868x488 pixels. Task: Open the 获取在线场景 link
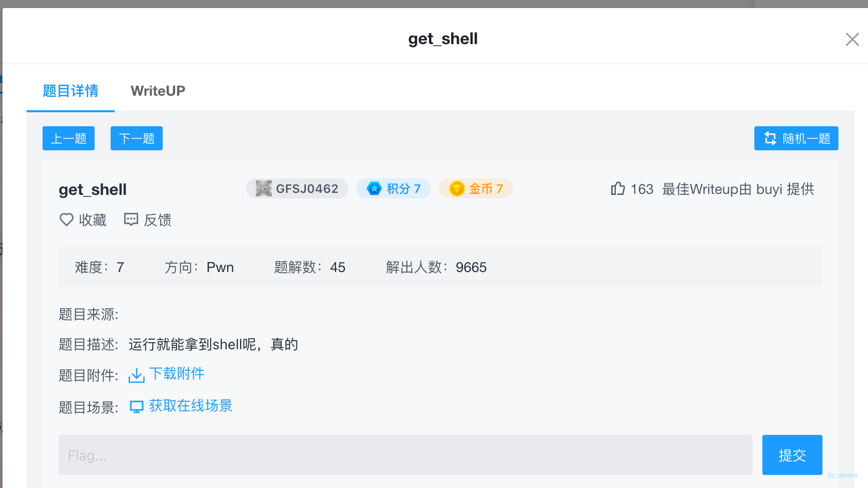point(191,406)
